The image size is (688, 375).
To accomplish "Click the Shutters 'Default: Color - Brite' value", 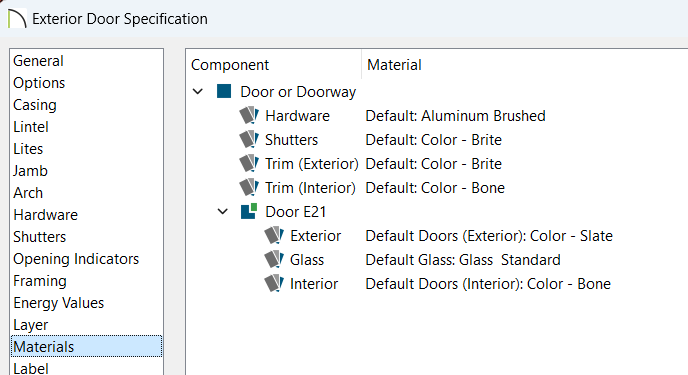I will tap(434, 140).
